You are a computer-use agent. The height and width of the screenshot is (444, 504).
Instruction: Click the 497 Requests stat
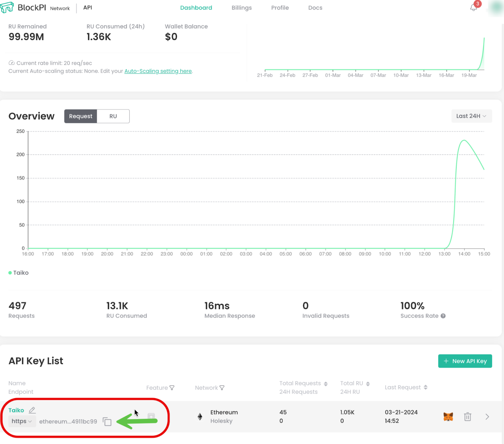17,306
